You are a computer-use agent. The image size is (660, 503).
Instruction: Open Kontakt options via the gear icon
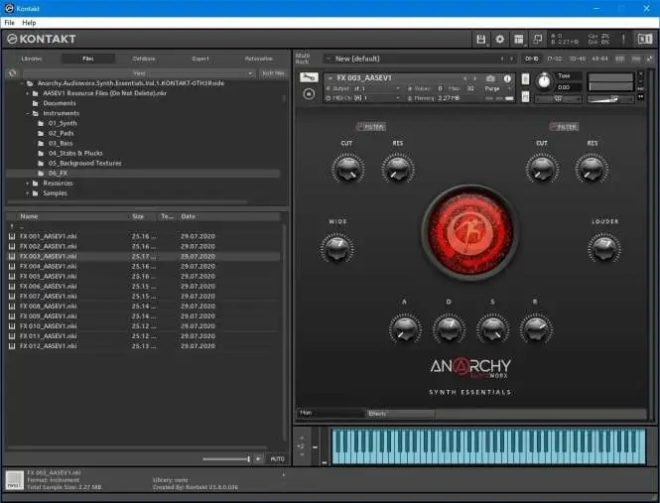500,39
